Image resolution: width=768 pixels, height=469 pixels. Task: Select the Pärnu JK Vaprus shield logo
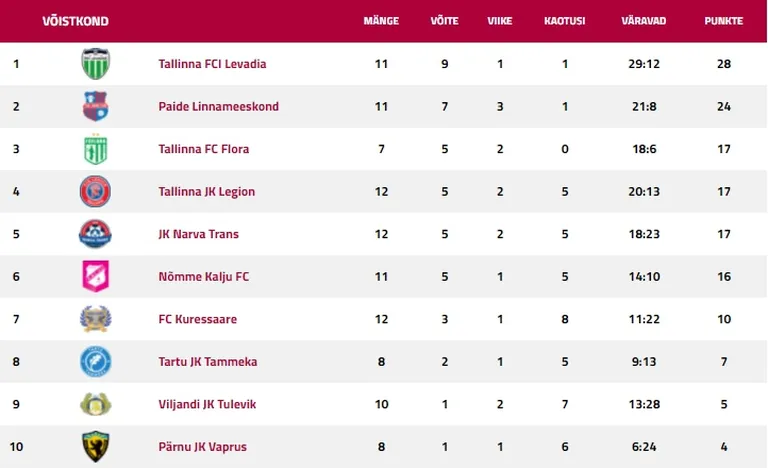[x=96, y=446]
